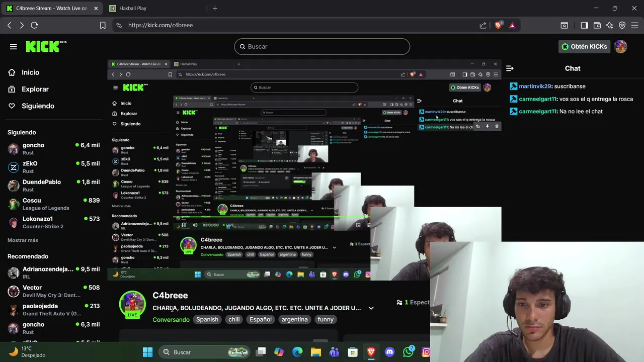Viewport: 644px width, 362px height.
Task: Click the browser address bar URL
Action: 160,25
